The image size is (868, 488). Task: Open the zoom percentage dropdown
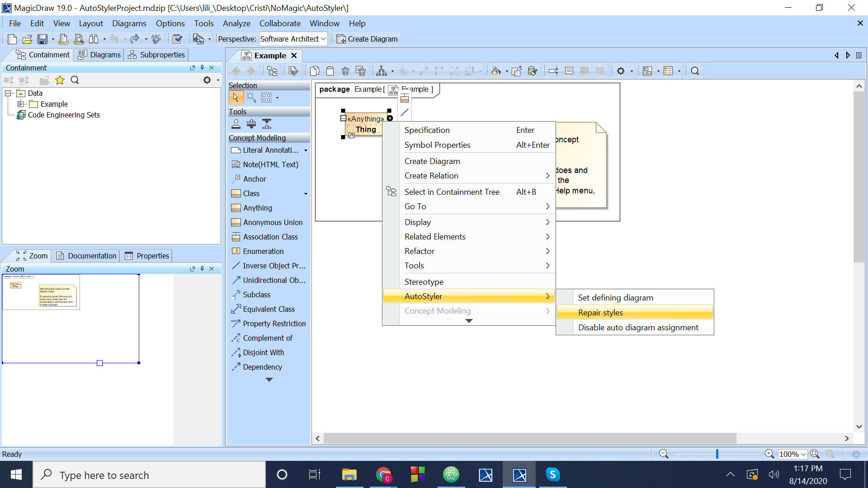[803, 454]
